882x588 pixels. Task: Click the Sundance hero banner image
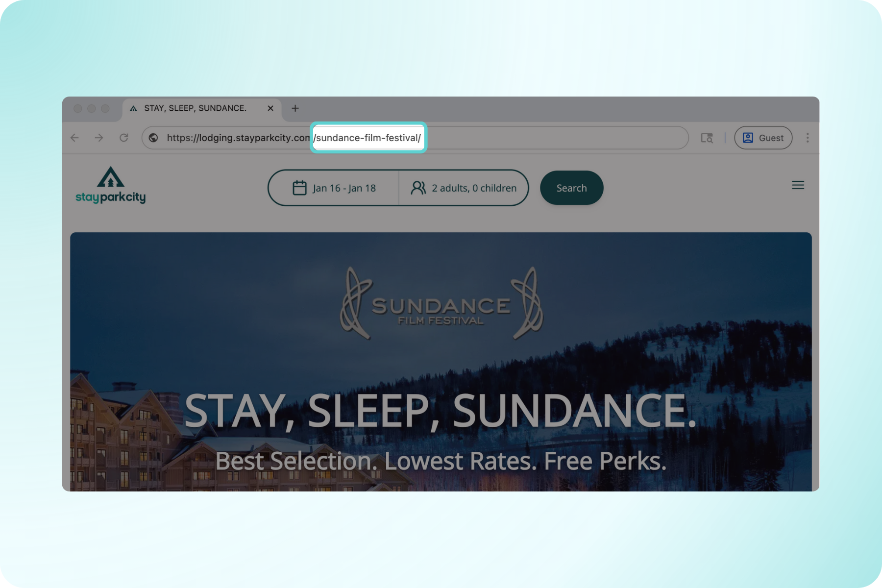[441, 362]
